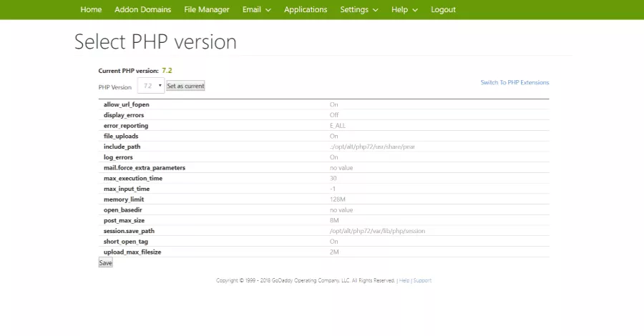Save the PHP settings
This screenshot has height=336, width=644.
point(106,263)
